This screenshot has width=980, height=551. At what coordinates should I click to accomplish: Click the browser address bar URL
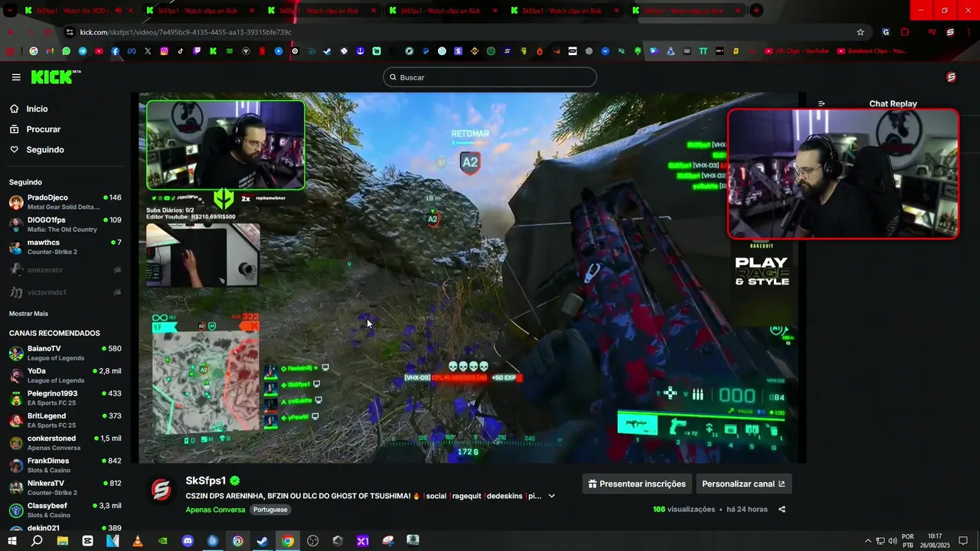tap(186, 32)
